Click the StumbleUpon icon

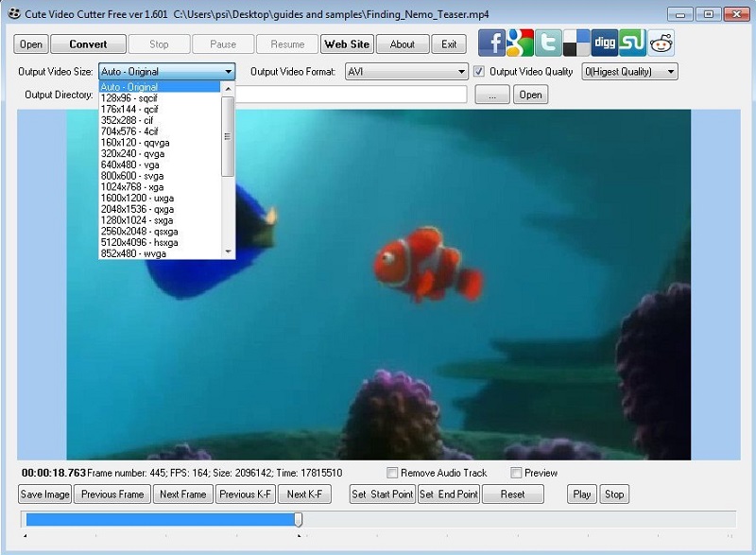632,43
